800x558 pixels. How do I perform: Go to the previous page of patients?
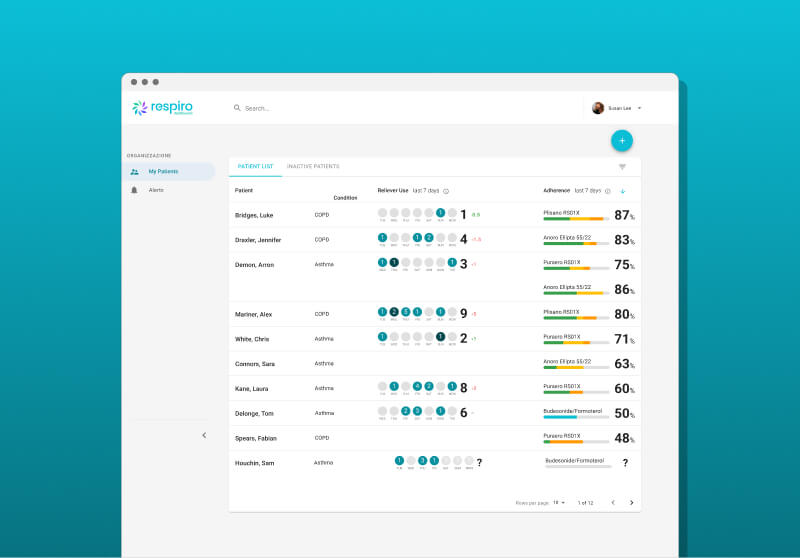[x=613, y=502]
